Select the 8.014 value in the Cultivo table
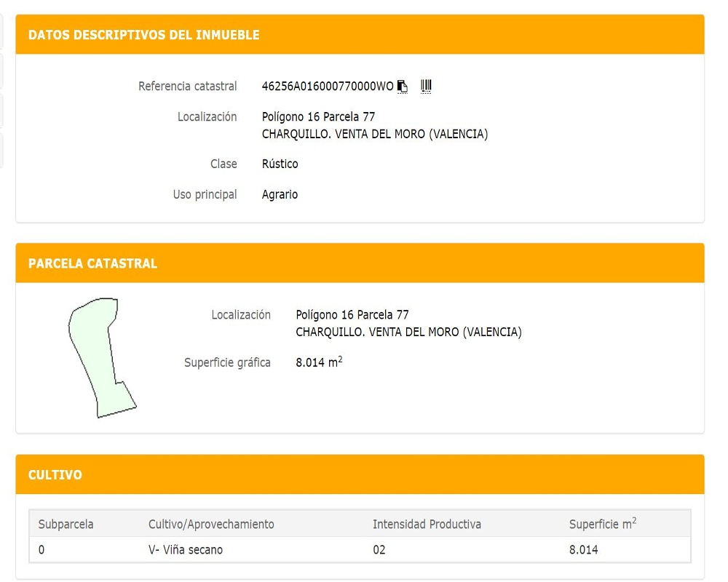Screen dimensions: 728x582 point(583,550)
